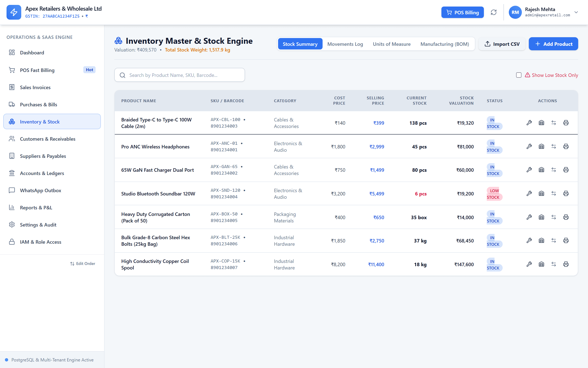Image resolution: width=588 pixels, height=368 pixels.
Task: Click the transfer arrows icon for Pro ANC Headphones
Action: [x=553, y=146]
